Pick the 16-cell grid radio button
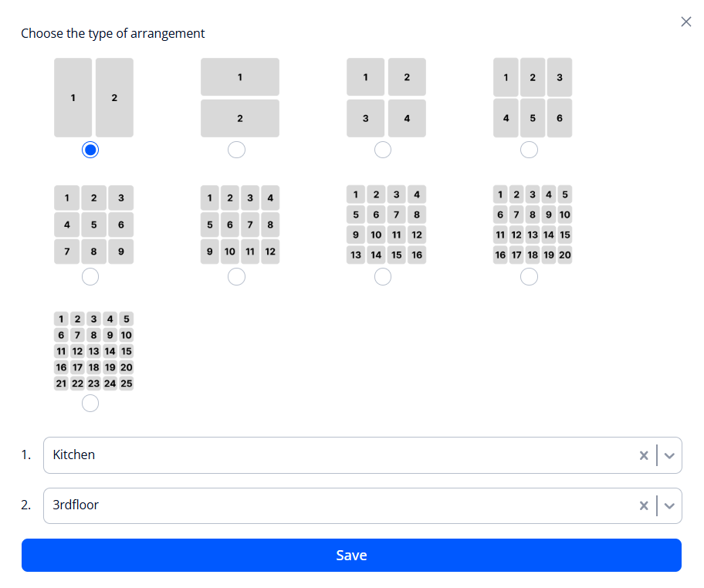The height and width of the screenshot is (588, 704). click(383, 276)
